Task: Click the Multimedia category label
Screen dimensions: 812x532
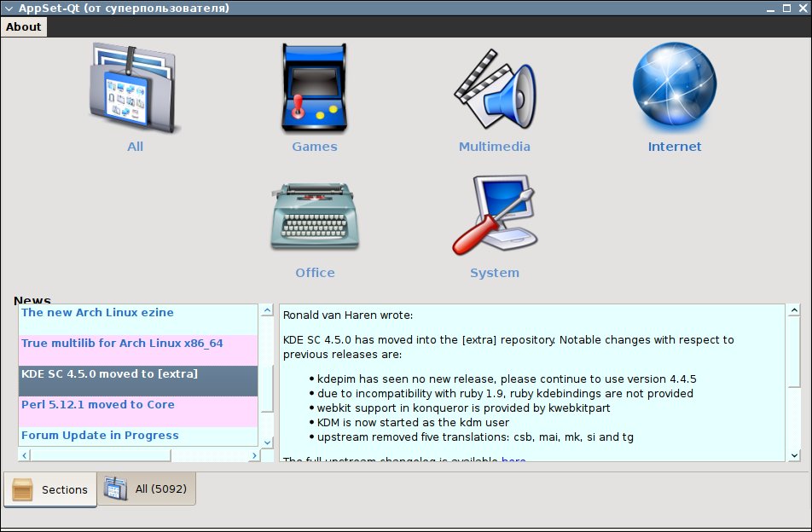Action: [x=495, y=147]
